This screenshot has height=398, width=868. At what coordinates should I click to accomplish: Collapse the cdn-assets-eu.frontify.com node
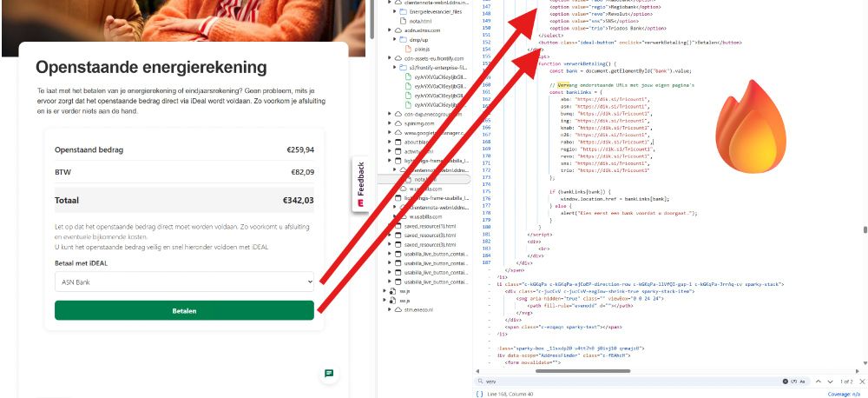coord(391,58)
